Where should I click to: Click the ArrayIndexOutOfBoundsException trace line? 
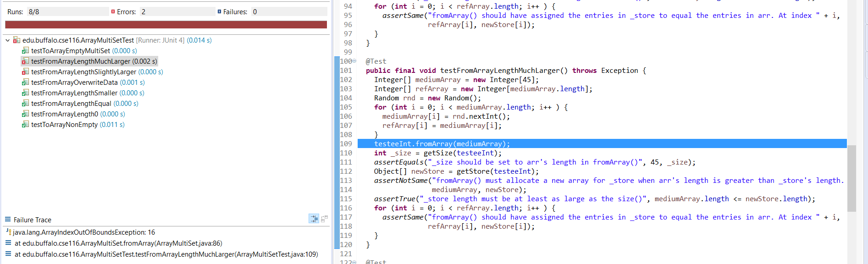(84, 232)
